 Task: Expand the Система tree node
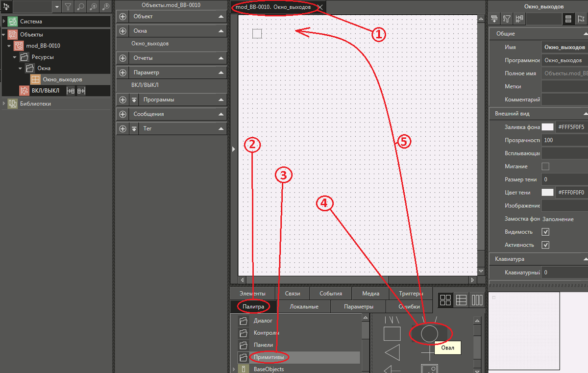[x=4, y=22]
